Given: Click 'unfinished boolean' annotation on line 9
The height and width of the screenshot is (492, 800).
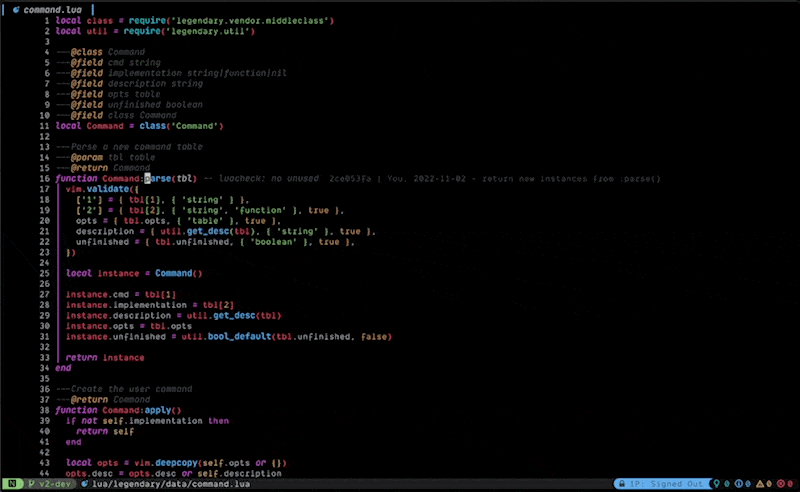Looking at the screenshot, I should pos(155,105).
